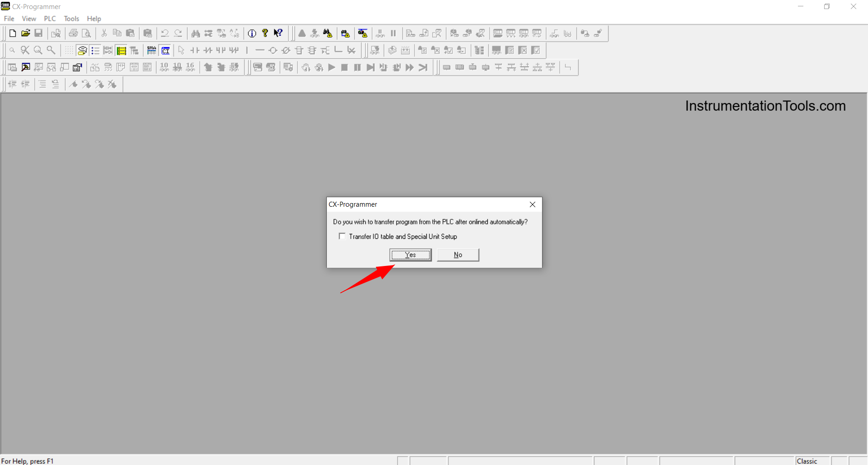Click the yellow question mark Help icon
This screenshot has height=465, width=868.
tap(265, 33)
